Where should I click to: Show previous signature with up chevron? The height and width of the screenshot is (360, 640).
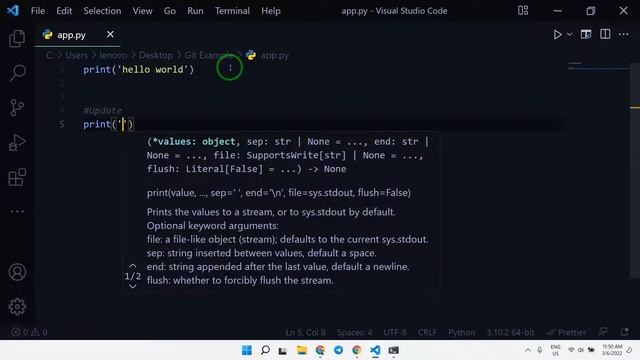[x=133, y=266]
